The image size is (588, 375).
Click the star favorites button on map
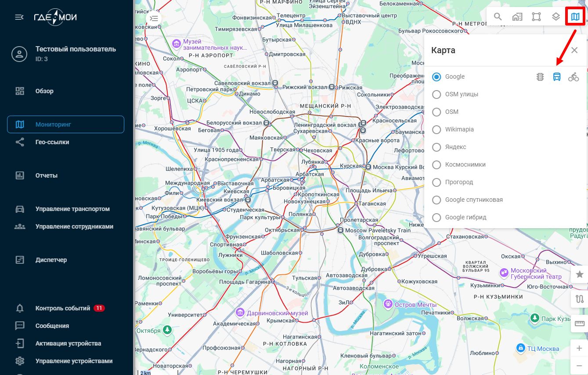click(579, 274)
